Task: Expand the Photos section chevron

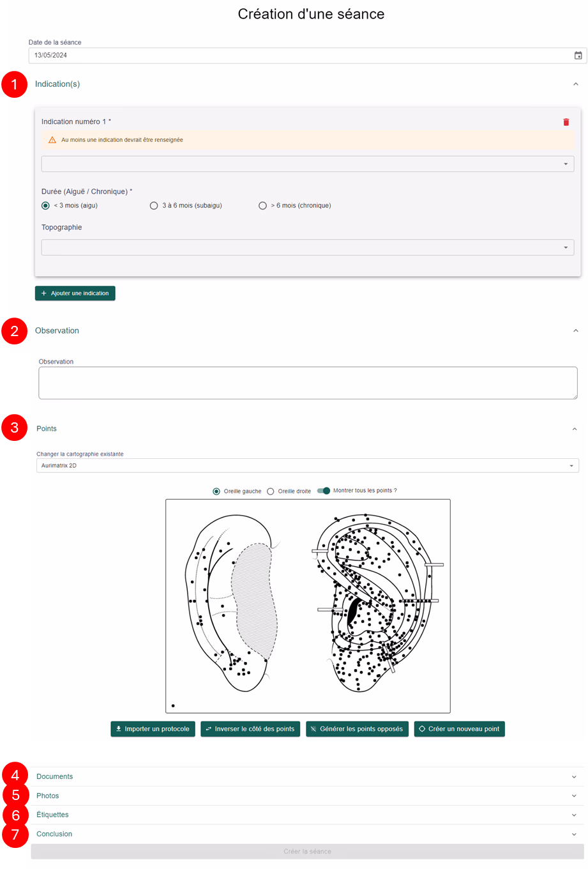Action: click(x=574, y=796)
